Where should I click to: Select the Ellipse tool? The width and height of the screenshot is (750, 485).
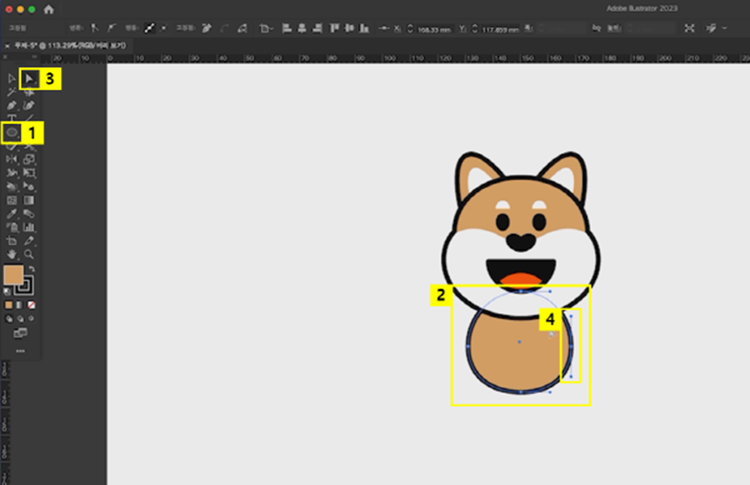[x=12, y=131]
